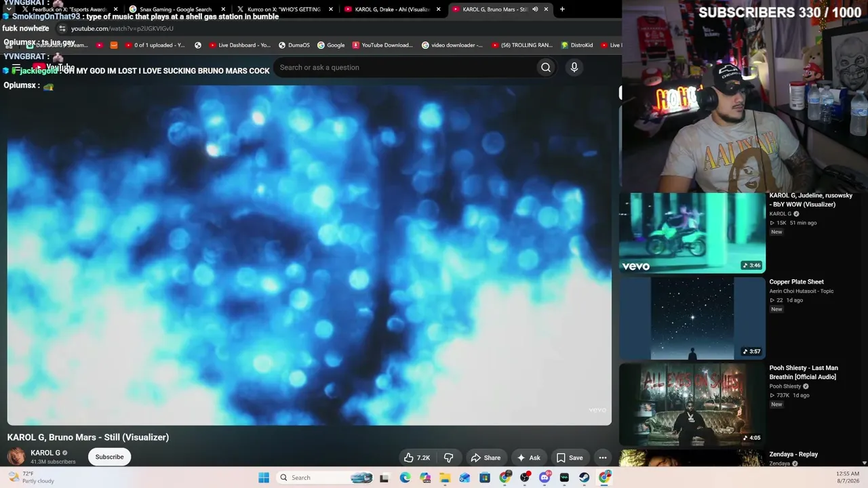This screenshot has height=488, width=868.
Task: Close the KAROL G, Drake - Ahí tab
Action: [x=439, y=9]
